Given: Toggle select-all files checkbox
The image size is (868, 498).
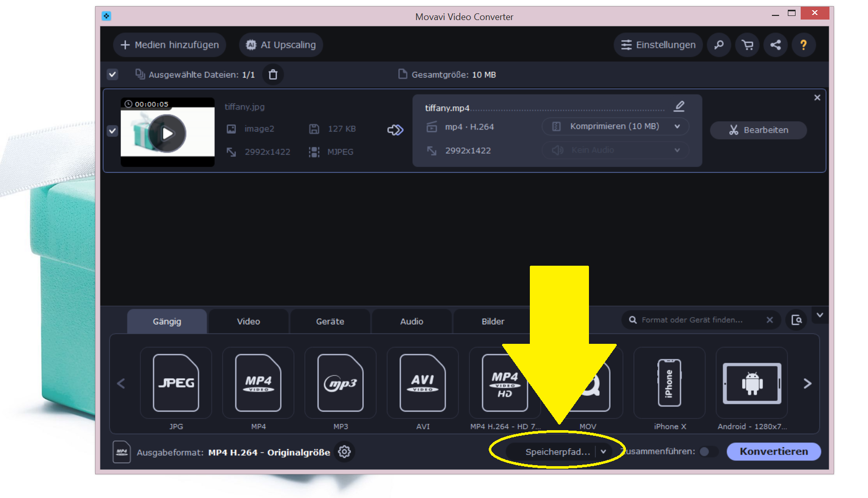Looking at the screenshot, I should click(113, 75).
